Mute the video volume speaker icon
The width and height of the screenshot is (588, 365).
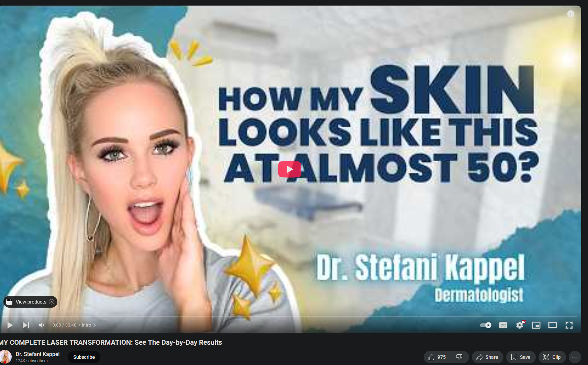click(x=42, y=325)
